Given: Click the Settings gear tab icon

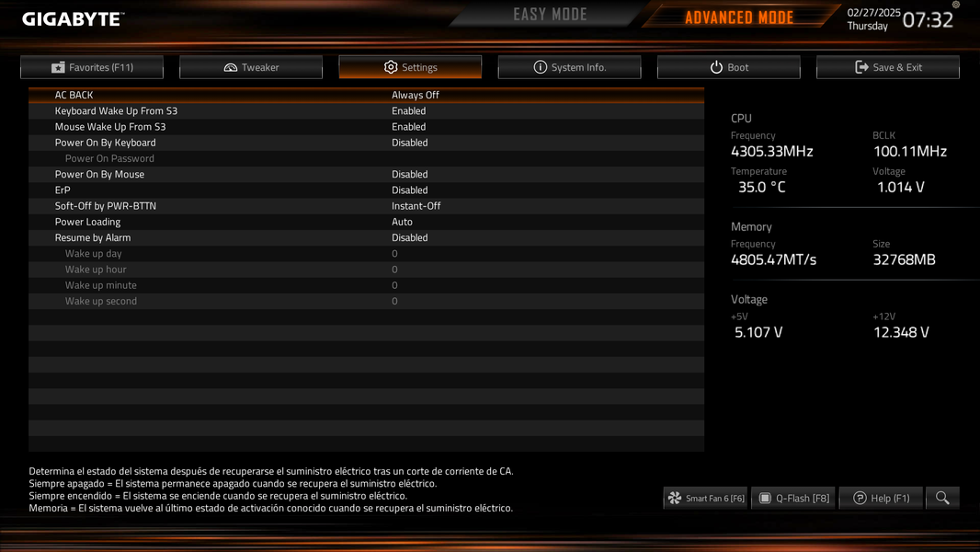Looking at the screenshot, I should point(391,67).
